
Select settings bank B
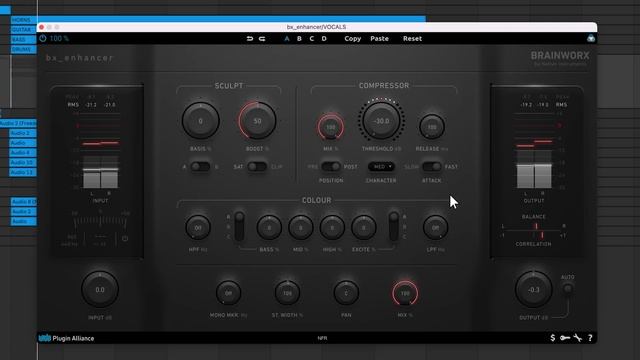pos(299,38)
